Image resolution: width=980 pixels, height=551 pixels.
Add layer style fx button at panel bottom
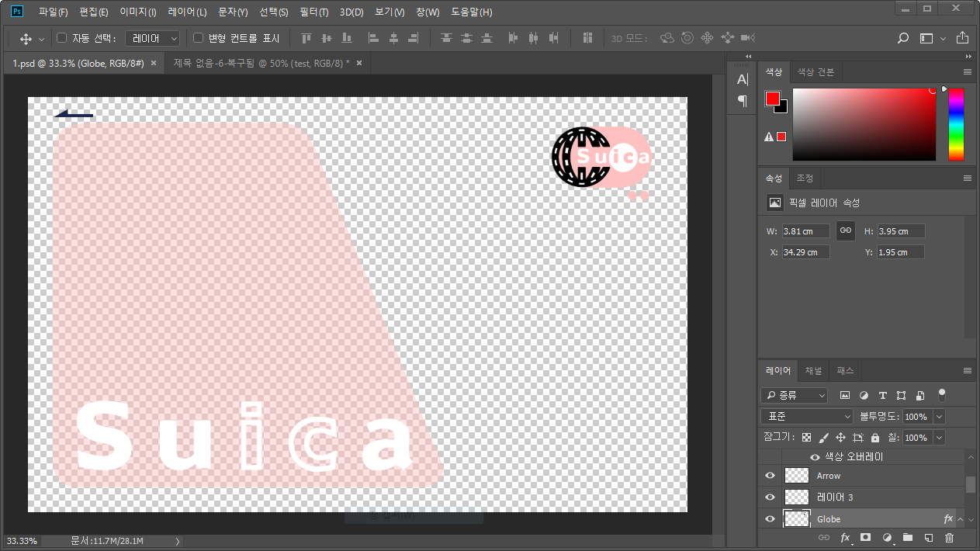(x=846, y=537)
